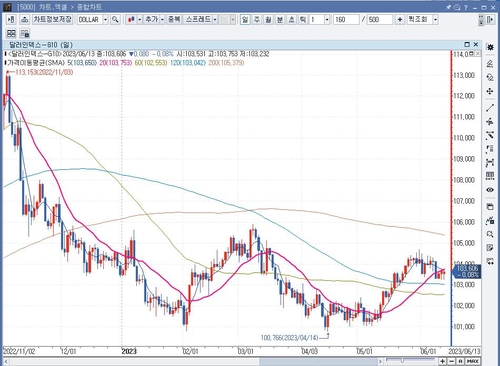Click the right panel toggle icon in toolbar
Screen dimensions: 500x366
click(490, 20)
